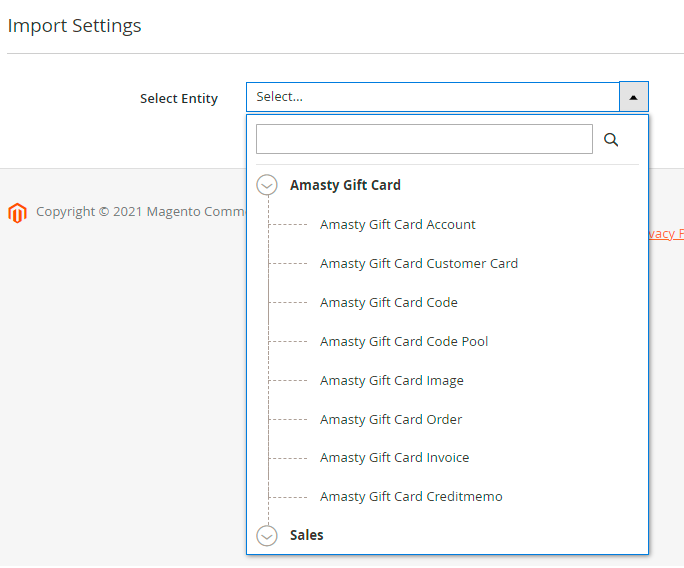Click the magnifier search icon in dropdown
The width and height of the screenshot is (684, 568).
(x=611, y=140)
